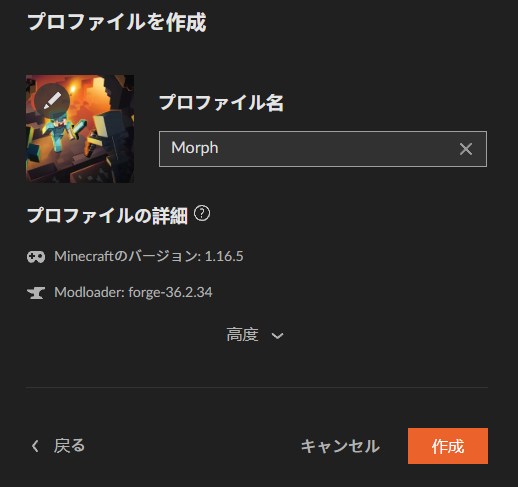This screenshot has width=518, height=487.
Task: Click the プロファイルの詳細 heading
Action: tap(107, 215)
